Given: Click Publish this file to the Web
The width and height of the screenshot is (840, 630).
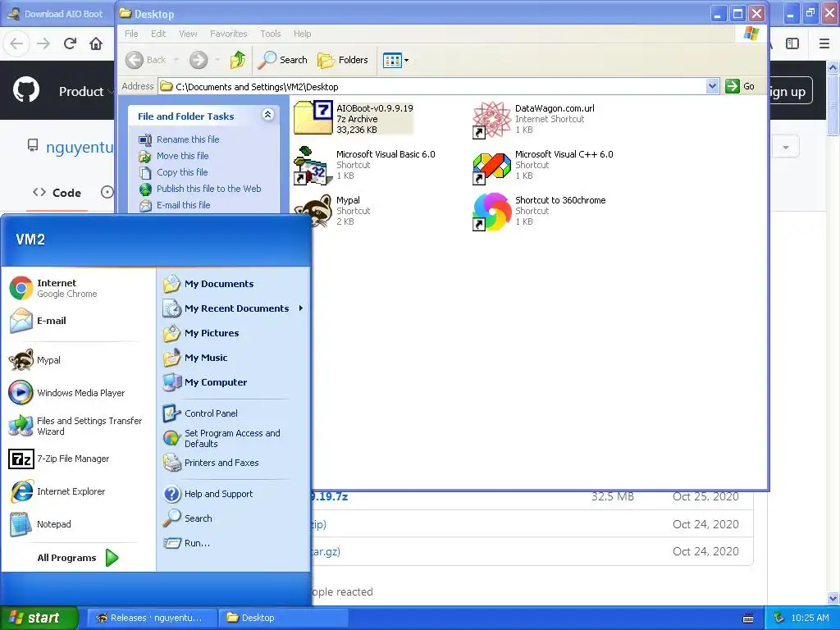Looking at the screenshot, I should pos(200,189).
